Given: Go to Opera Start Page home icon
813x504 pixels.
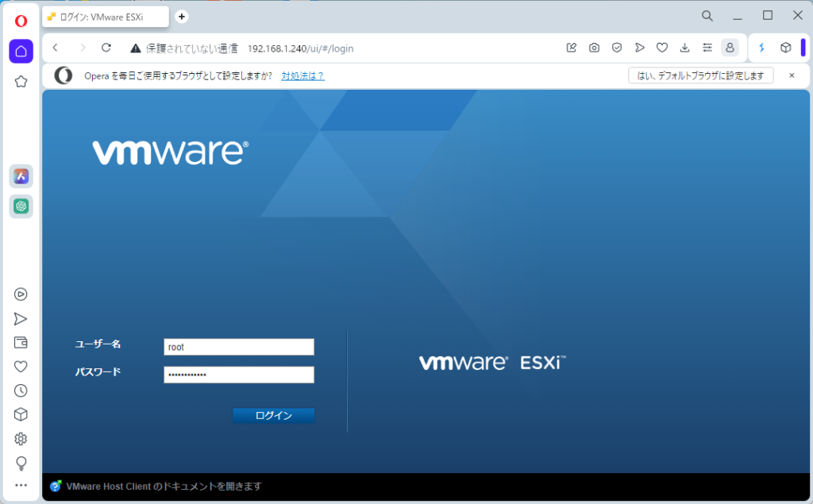Looking at the screenshot, I should point(21,52).
